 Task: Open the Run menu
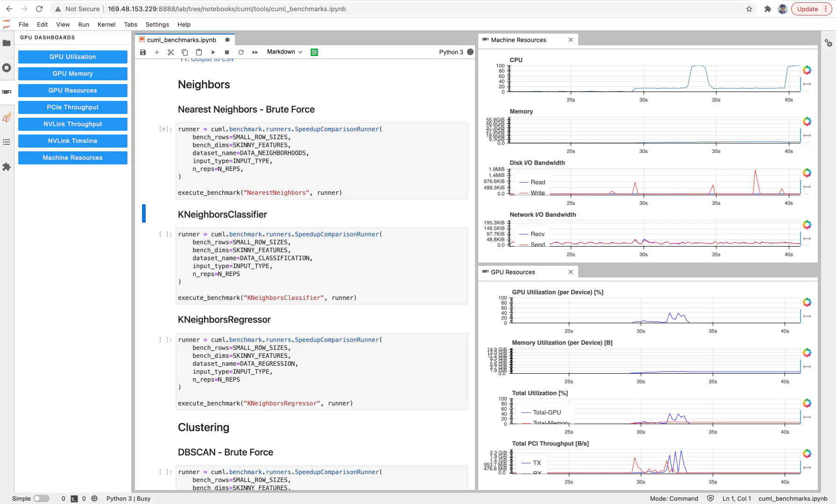coord(84,24)
